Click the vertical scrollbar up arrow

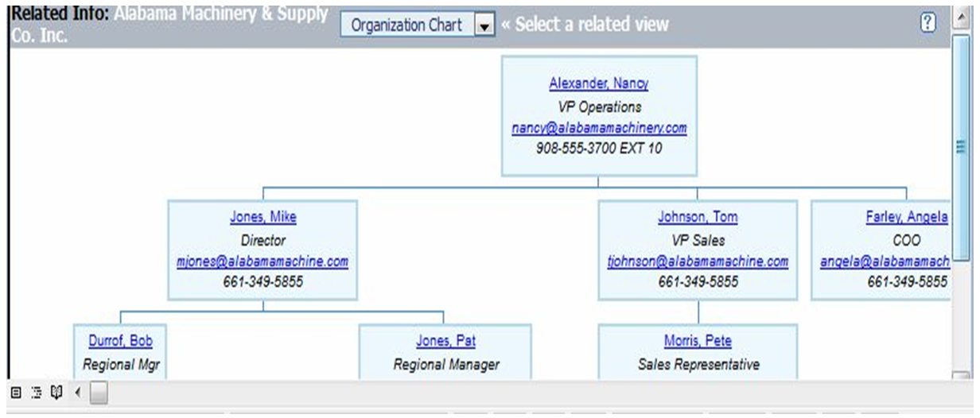(961, 15)
